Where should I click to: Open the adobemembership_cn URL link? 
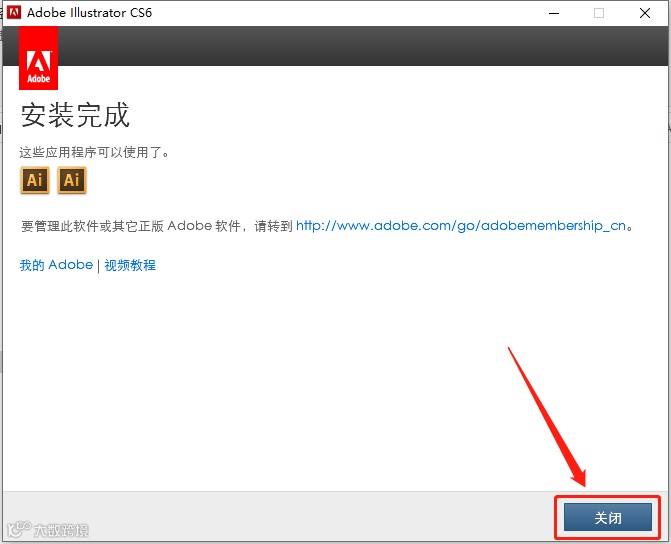tap(461, 226)
